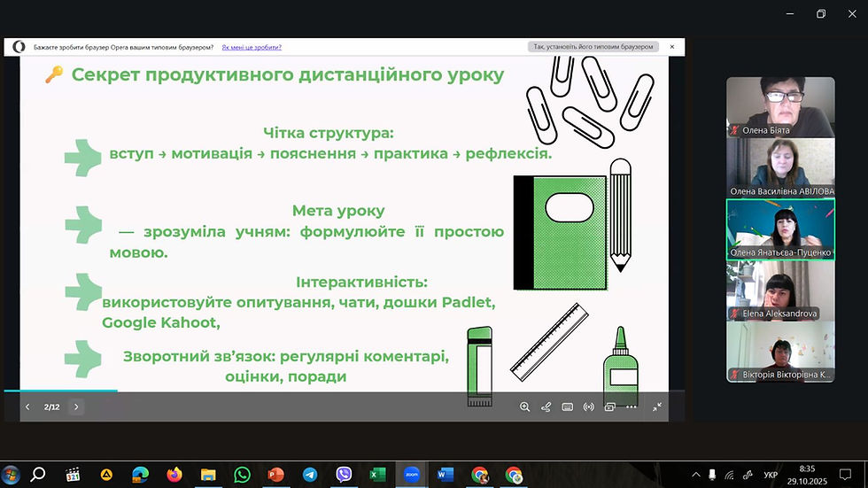Switch to Zoom in taskbar
The image size is (868, 488).
click(x=411, y=475)
